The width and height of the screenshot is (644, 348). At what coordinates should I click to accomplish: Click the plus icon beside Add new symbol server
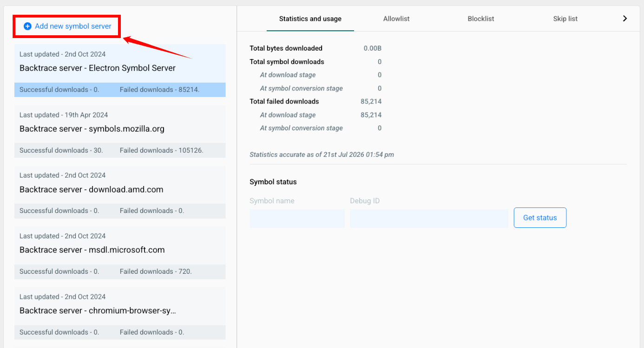27,26
